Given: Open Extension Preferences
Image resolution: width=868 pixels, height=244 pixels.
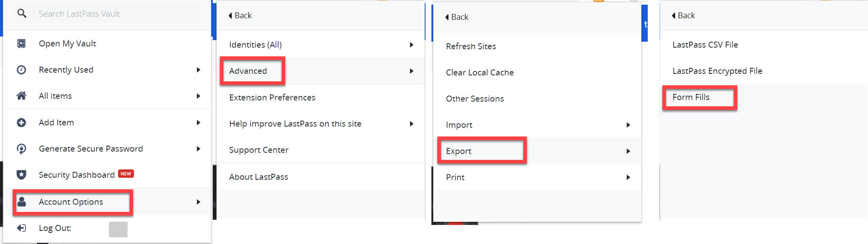Looking at the screenshot, I should pyautogui.click(x=320, y=98).
